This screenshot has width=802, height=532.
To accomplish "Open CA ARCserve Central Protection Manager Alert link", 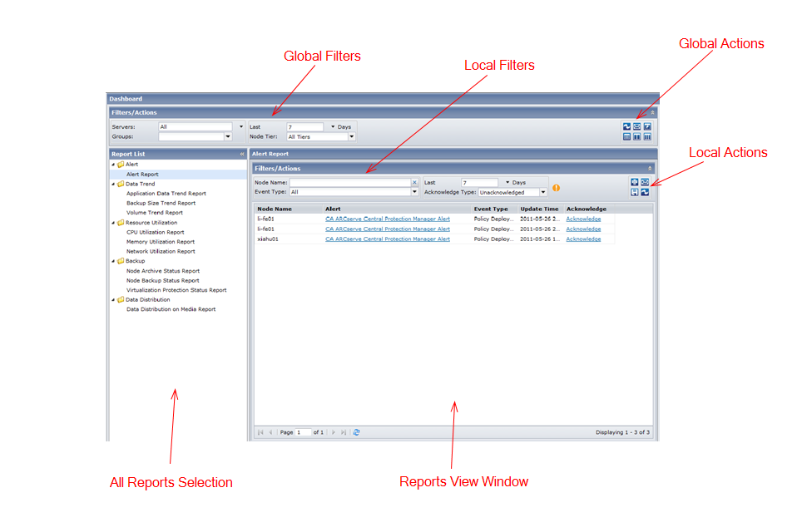I will (388, 219).
